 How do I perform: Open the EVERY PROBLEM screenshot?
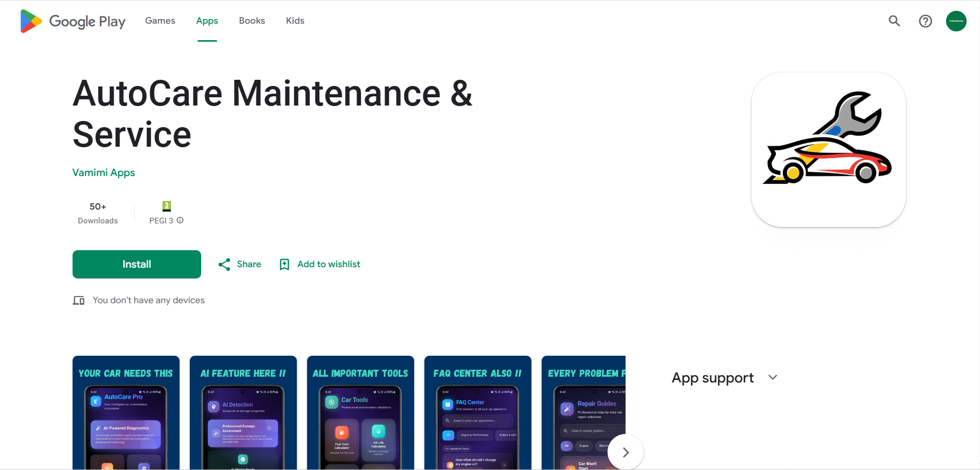click(583, 412)
